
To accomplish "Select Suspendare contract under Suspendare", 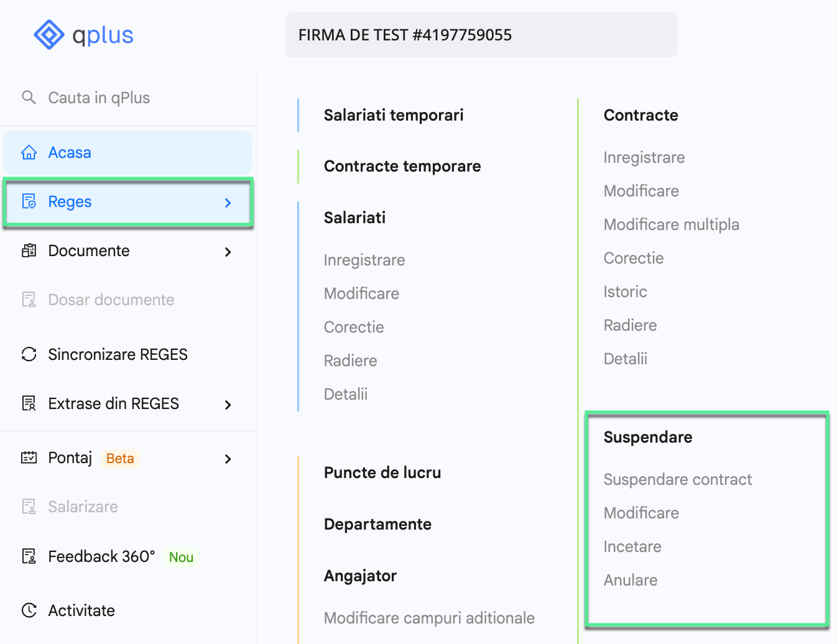I will (x=677, y=479).
